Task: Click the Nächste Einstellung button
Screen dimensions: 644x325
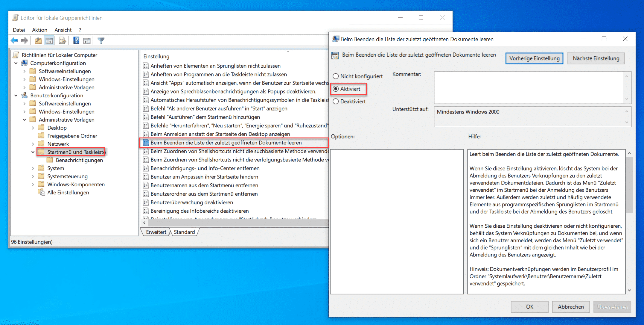Action: click(x=596, y=58)
